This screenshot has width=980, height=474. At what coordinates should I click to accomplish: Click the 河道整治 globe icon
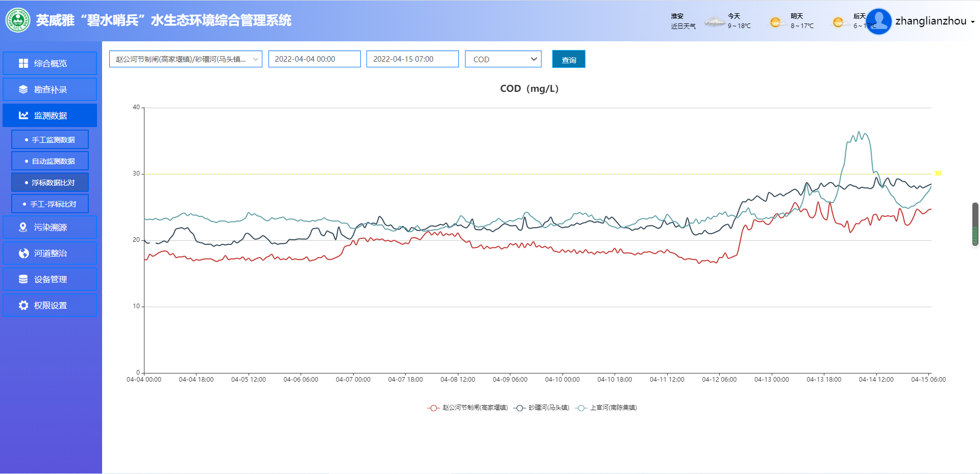tap(23, 253)
